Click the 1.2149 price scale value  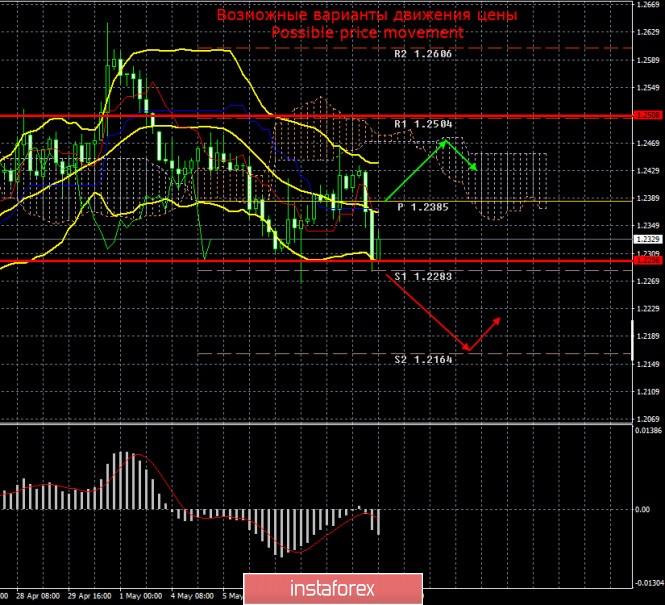[648, 364]
